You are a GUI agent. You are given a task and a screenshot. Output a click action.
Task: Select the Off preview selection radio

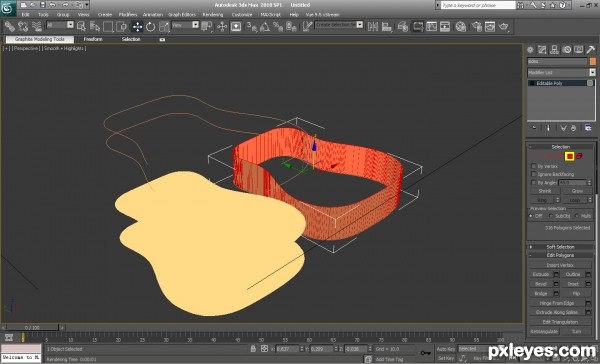tap(531, 216)
